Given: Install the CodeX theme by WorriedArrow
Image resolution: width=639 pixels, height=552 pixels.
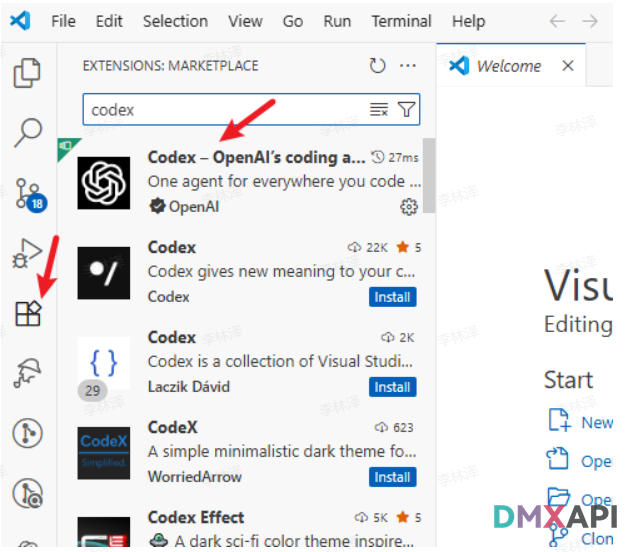Looking at the screenshot, I should pos(392,477).
